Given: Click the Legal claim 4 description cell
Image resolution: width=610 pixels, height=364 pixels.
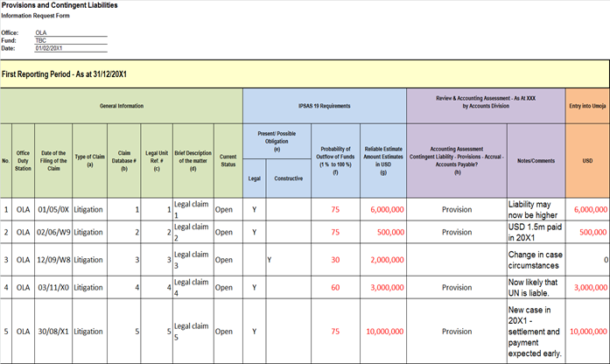Looking at the screenshot, I should [x=192, y=286].
